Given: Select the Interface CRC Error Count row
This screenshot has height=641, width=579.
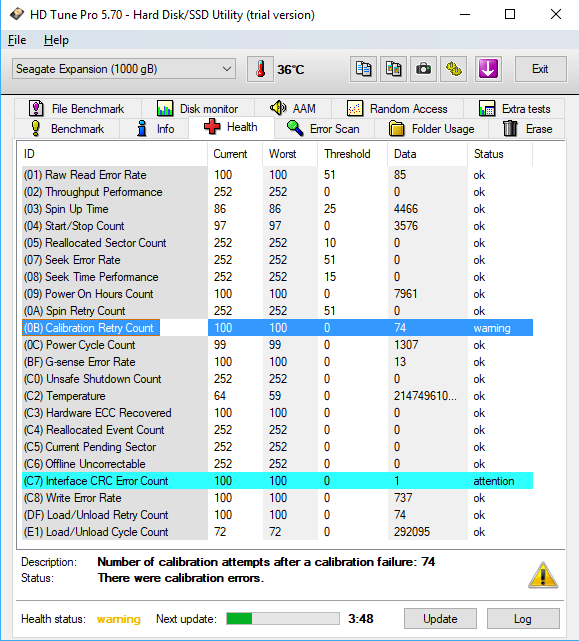Looking at the screenshot, I should coord(277,481).
